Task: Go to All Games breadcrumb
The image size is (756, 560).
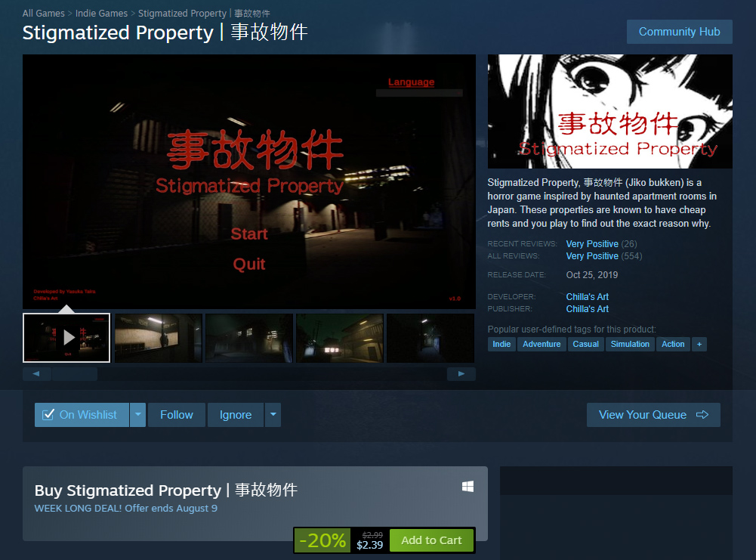Action: click(x=43, y=14)
